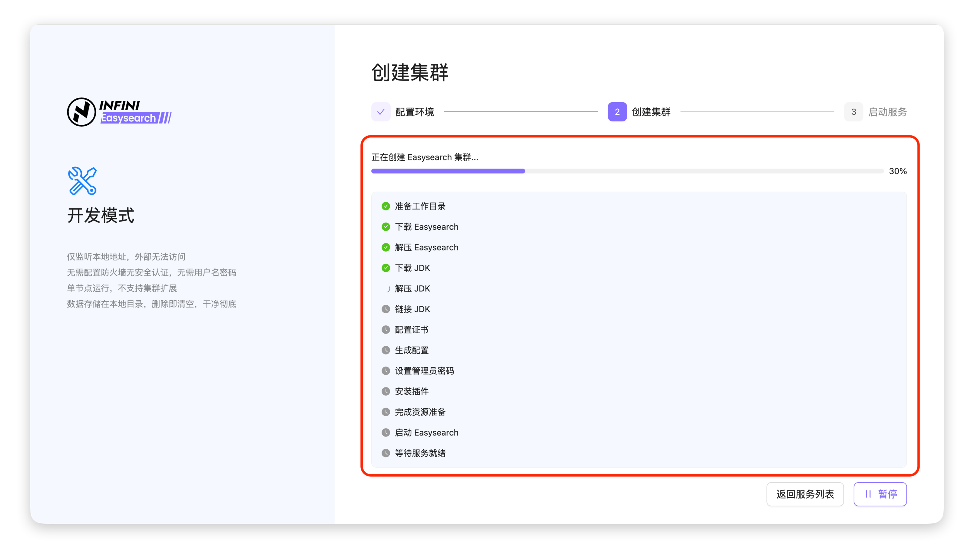Click the green check beside 下载 Easysearch
The height and width of the screenshot is (560, 974).
point(386,227)
